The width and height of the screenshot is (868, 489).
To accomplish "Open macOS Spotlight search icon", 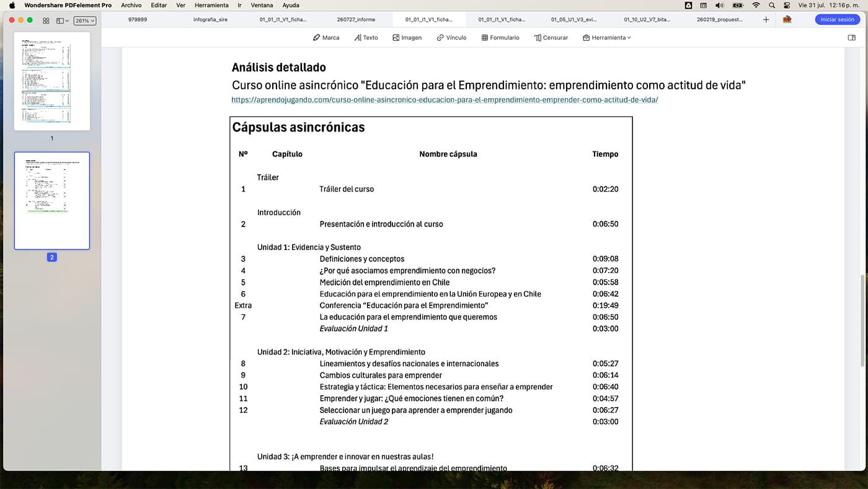I will (772, 5).
